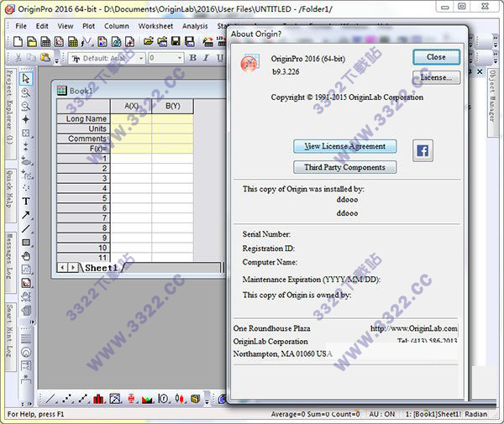Image resolution: width=504 pixels, height=424 pixels.
Task: Open the Column menu
Action: coord(117,26)
